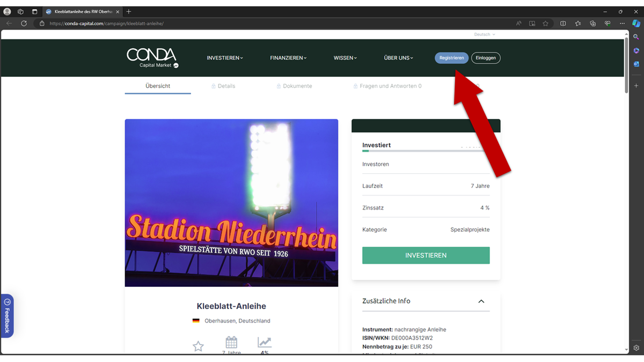
Task: Expand the FINANZIEREN dropdown menu
Action: 288,58
